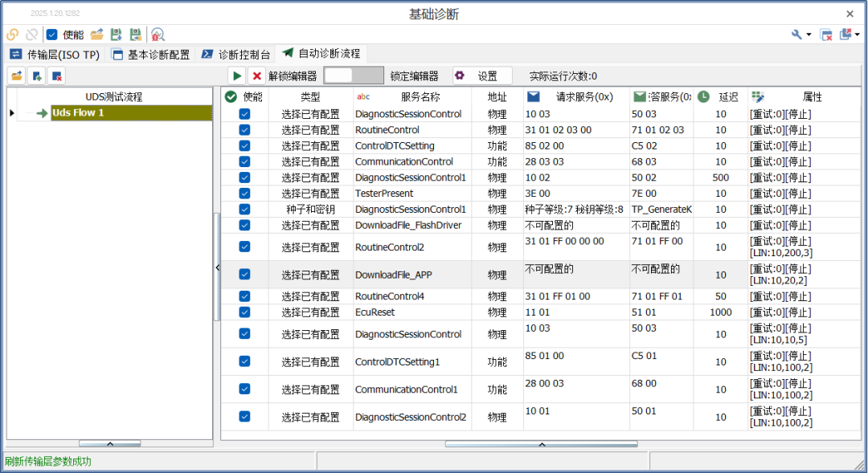Add a new UDS flow with plus icon

click(37, 75)
